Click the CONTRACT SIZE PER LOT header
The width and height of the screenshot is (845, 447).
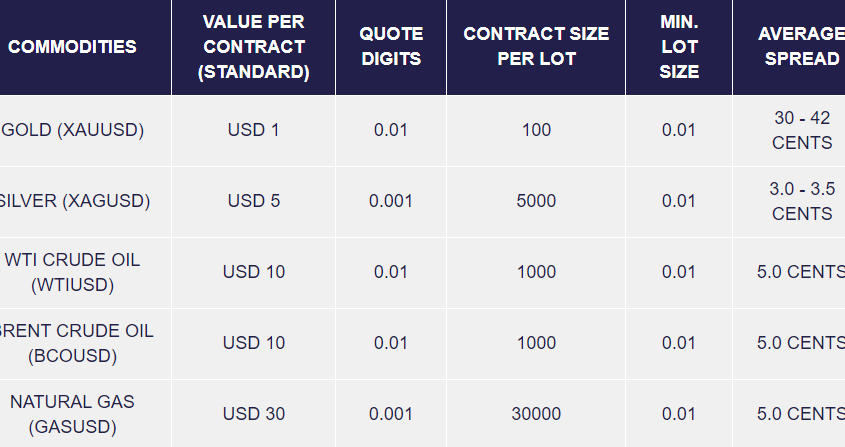pos(536,47)
